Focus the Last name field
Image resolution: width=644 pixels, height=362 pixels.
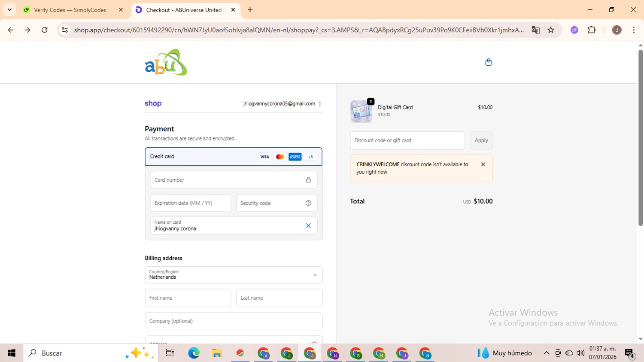pyautogui.click(x=279, y=298)
